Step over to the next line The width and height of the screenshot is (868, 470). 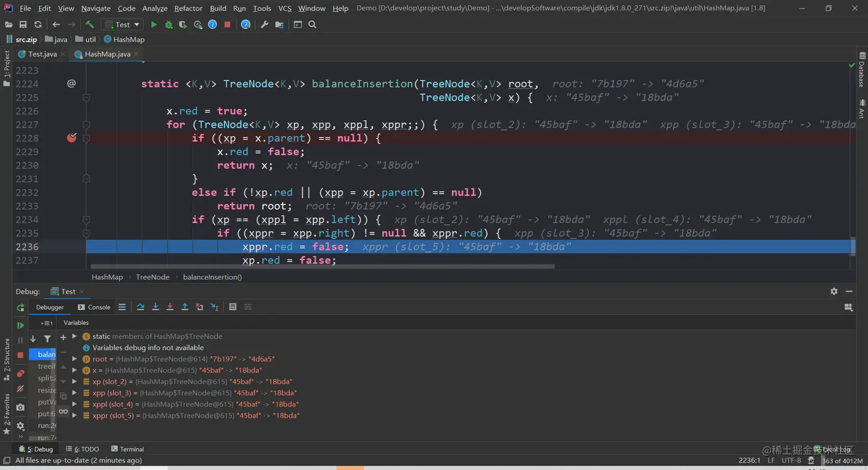(x=141, y=307)
